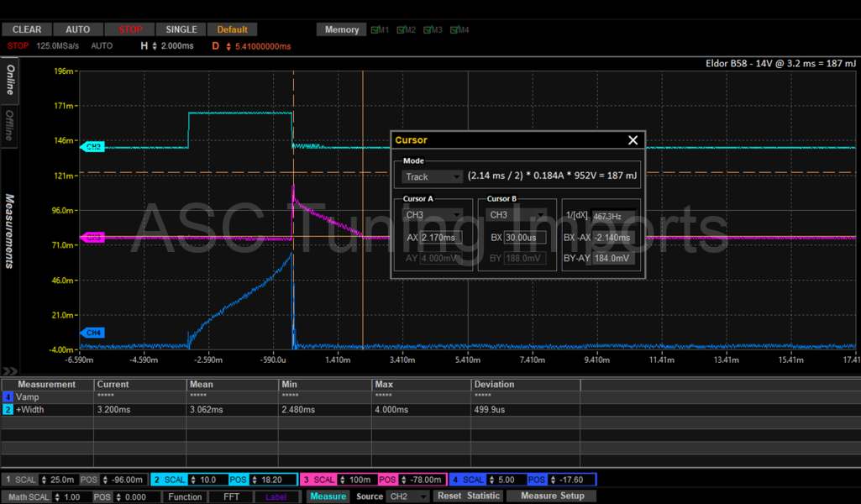861x504 pixels.
Task: Open the math Function menu
Action: pyautogui.click(x=185, y=497)
